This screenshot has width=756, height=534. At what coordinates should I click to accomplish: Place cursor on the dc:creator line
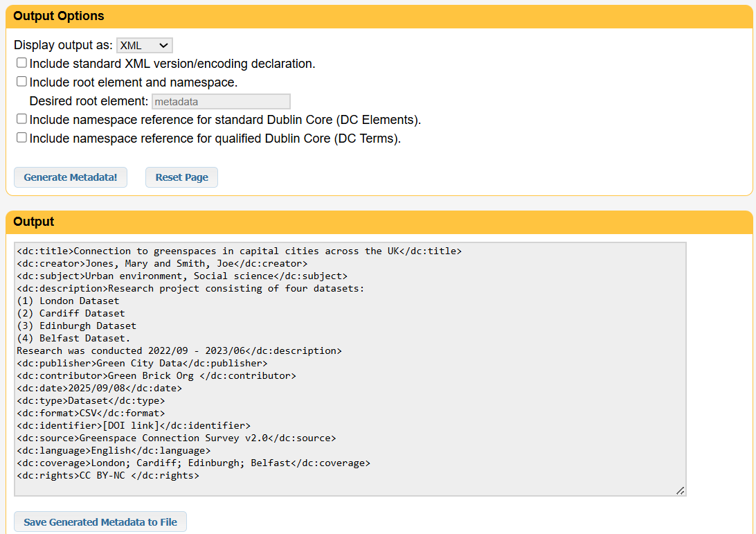pyautogui.click(x=162, y=264)
